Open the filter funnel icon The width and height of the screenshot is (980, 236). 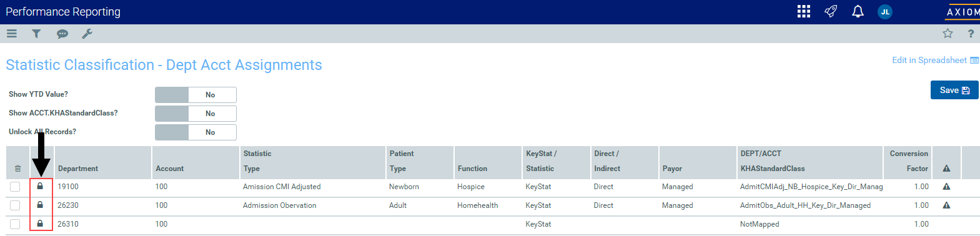pos(36,34)
